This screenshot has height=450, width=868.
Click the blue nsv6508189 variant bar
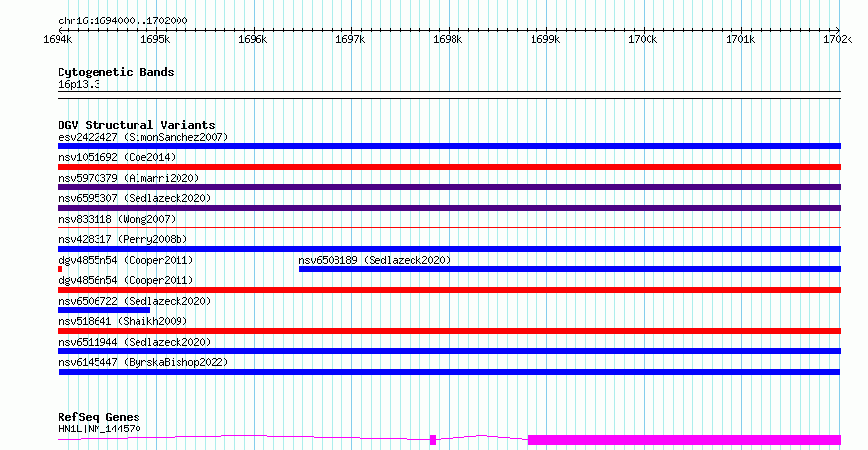[571, 269]
